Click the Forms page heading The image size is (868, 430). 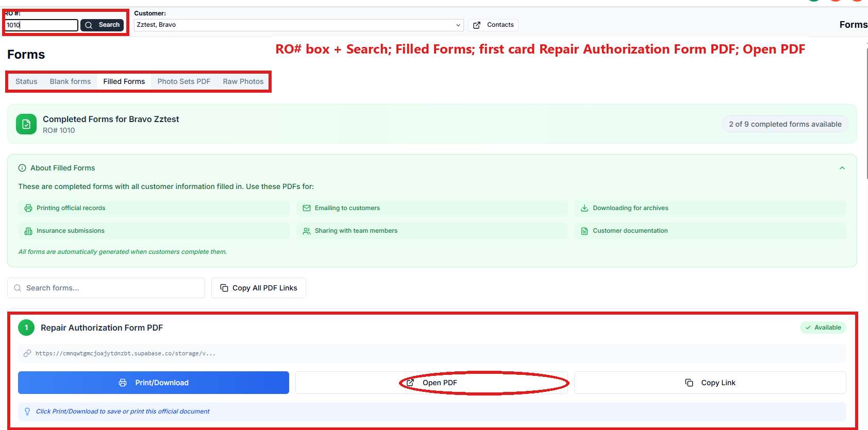tap(26, 55)
